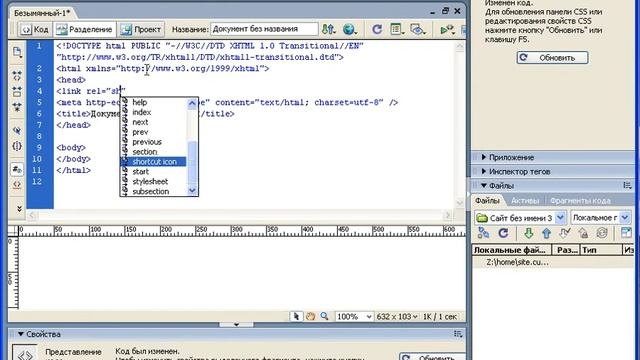Image resolution: width=640 pixels, height=360 pixels.
Task: Click the document Название title field
Action: point(264,29)
